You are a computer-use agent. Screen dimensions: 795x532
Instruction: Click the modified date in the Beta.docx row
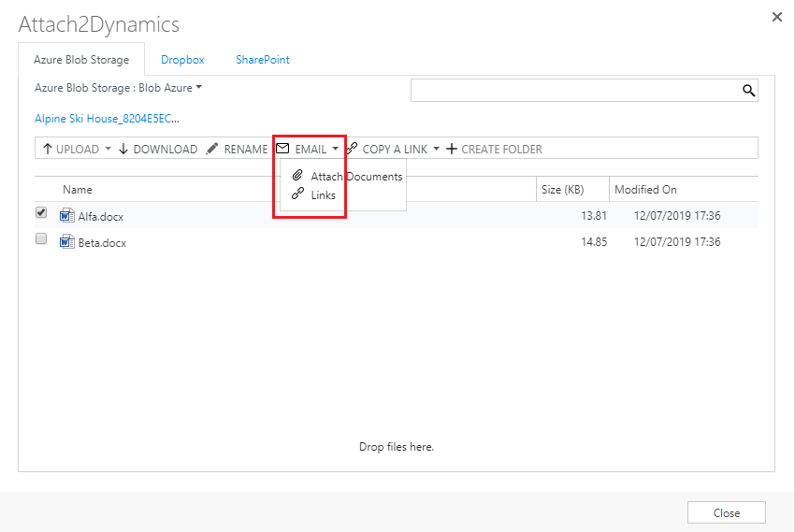pos(677,242)
